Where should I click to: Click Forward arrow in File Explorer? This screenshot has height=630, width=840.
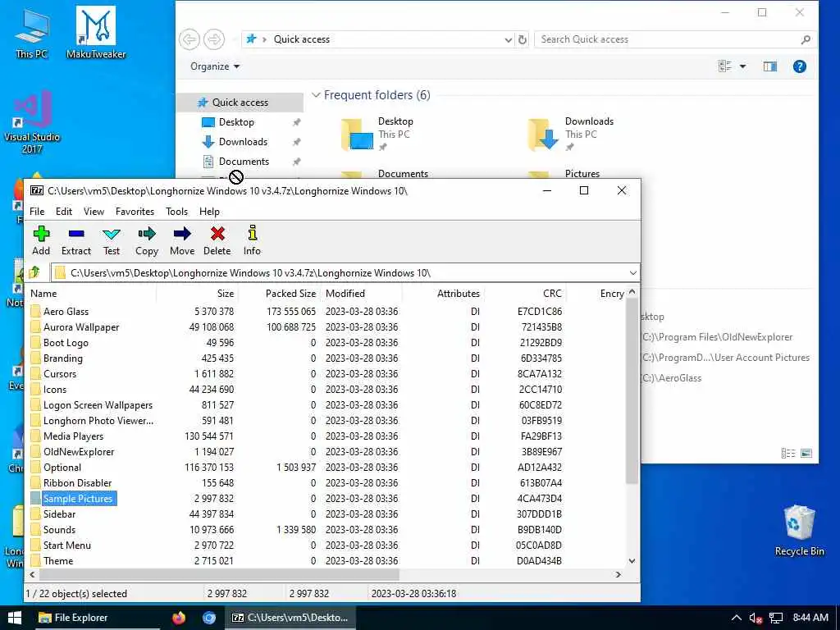pyautogui.click(x=214, y=39)
